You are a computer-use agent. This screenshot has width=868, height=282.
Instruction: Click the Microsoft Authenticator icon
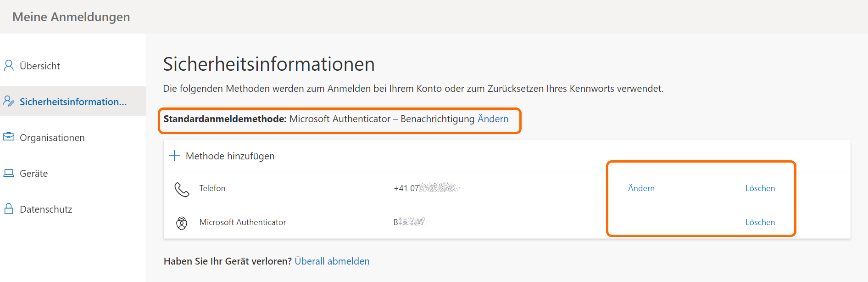click(182, 223)
